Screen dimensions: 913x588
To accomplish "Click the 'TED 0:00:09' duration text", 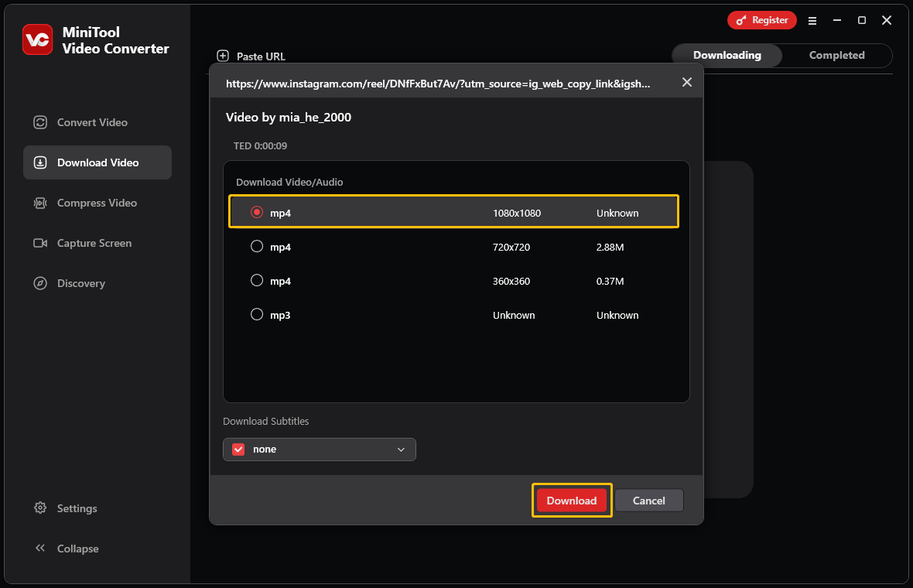I will coord(260,145).
